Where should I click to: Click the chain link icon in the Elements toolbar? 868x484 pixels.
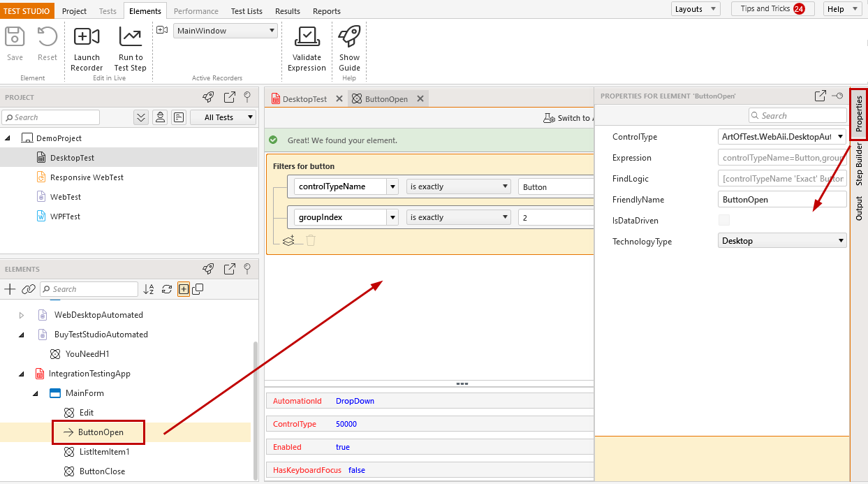28,289
